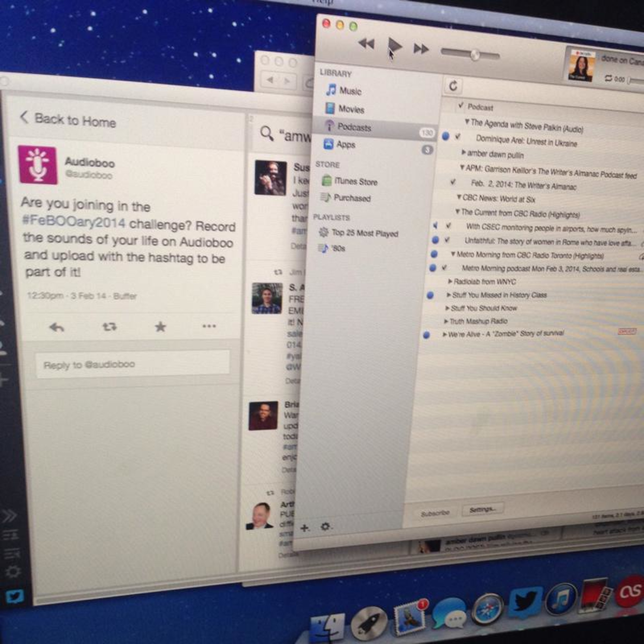Uncheck the Metro Morning podcast Feb 3 episode
Image resolution: width=644 pixels, height=644 pixels.
[444, 268]
